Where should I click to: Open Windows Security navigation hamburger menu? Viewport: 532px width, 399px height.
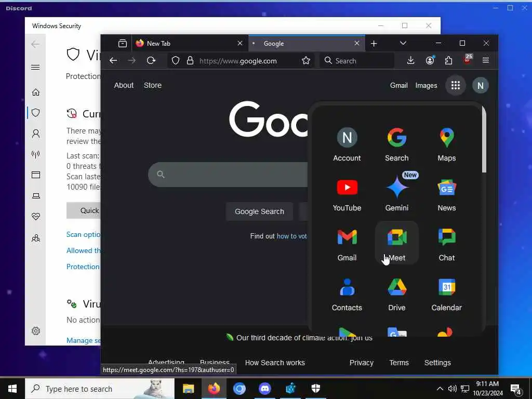point(36,67)
